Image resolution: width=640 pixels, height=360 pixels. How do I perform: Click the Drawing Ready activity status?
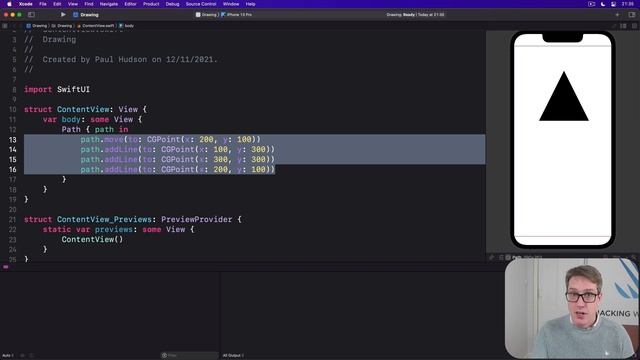click(x=416, y=15)
